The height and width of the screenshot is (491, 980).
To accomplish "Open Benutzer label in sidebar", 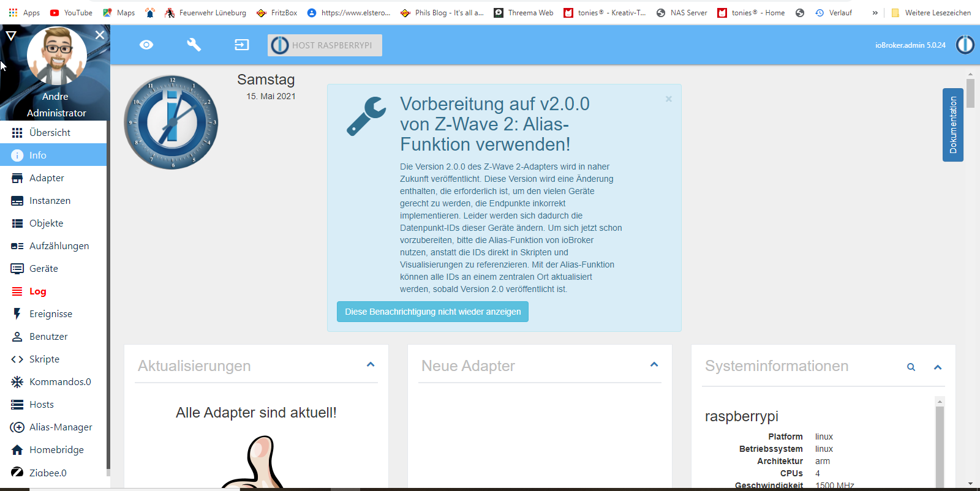I will tap(48, 336).
